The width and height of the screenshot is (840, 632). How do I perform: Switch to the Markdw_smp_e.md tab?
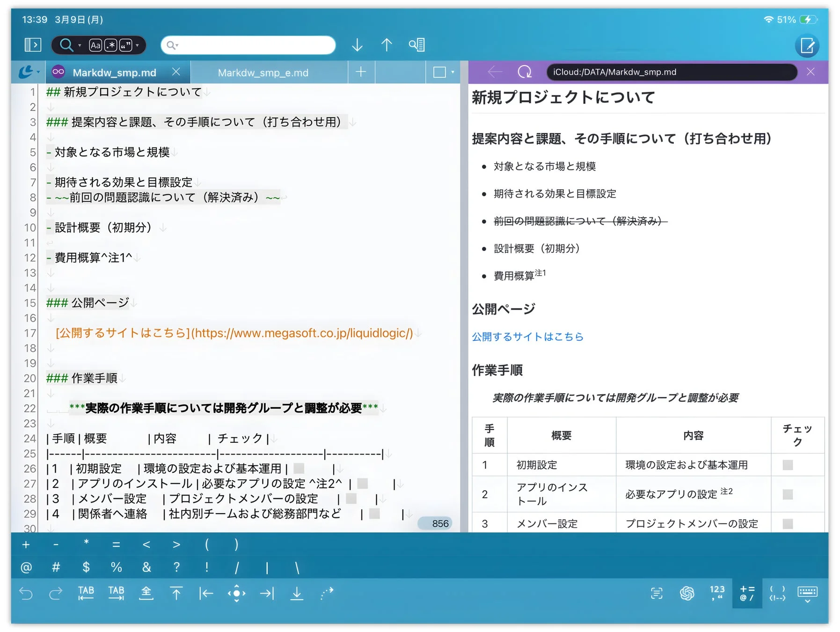pos(262,73)
